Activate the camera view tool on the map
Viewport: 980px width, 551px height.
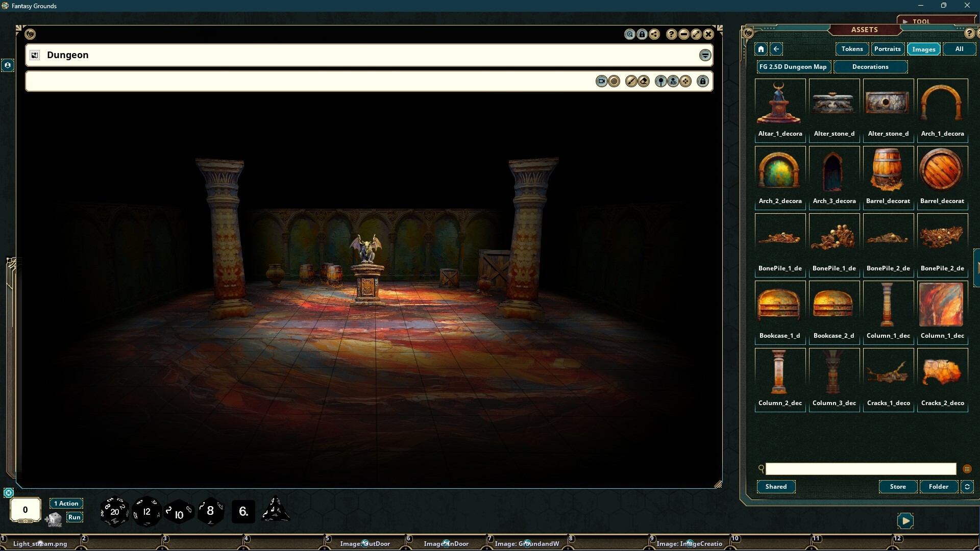click(602, 81)
